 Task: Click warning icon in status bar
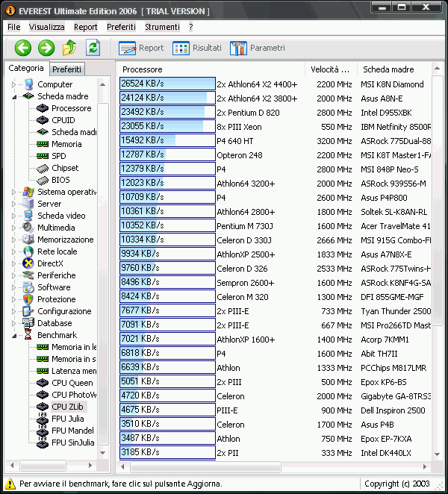[x=10, y=484]
